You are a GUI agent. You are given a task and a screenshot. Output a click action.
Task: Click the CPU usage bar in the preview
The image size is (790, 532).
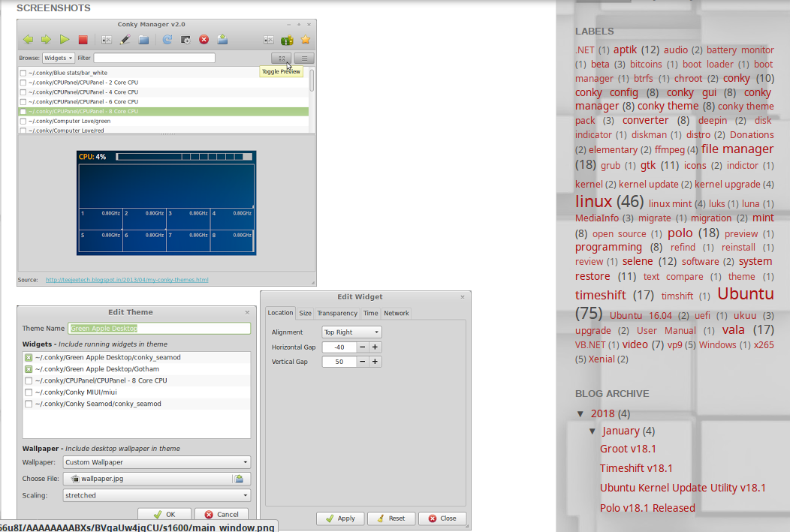point(184,157)
